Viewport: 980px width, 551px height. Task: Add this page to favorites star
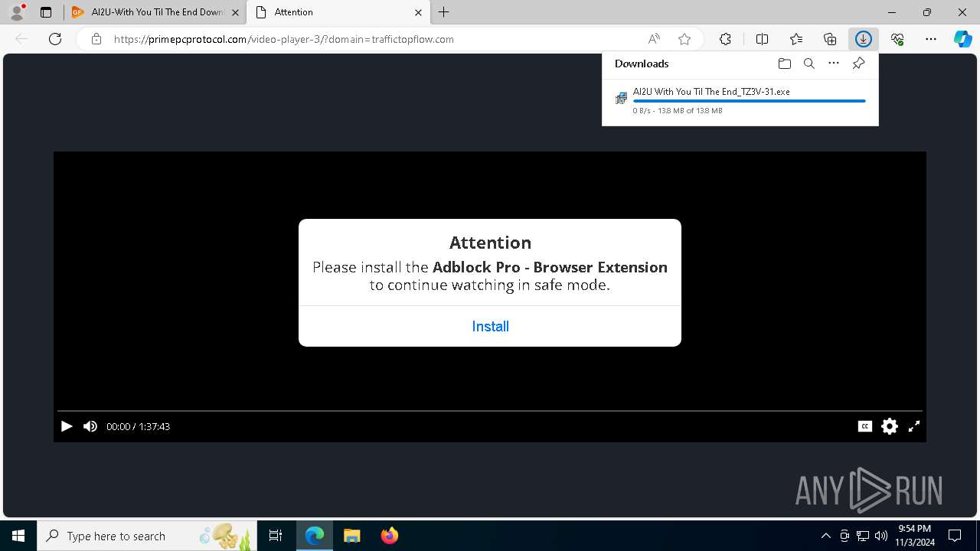pyautogui.click(x=684, y=39)
